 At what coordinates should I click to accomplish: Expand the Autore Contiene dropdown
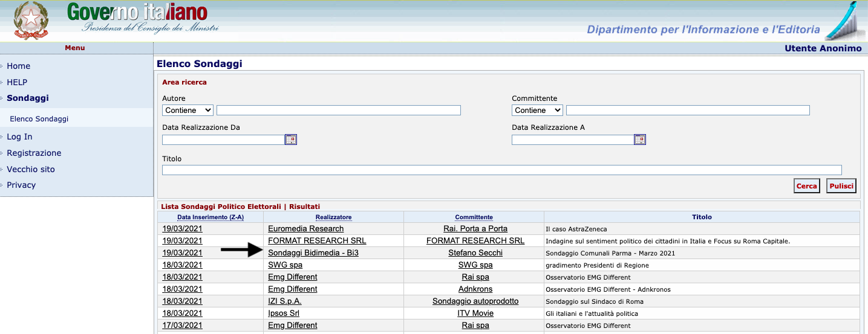(x=188, y=111)
